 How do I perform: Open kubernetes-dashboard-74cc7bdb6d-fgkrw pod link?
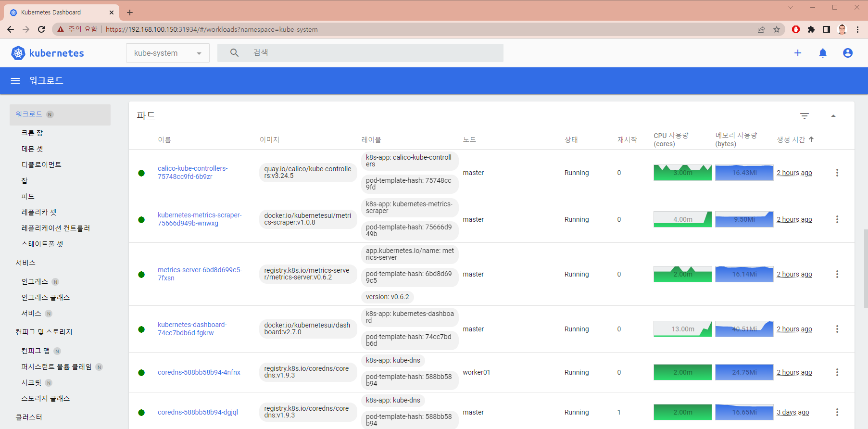[192, 329]
